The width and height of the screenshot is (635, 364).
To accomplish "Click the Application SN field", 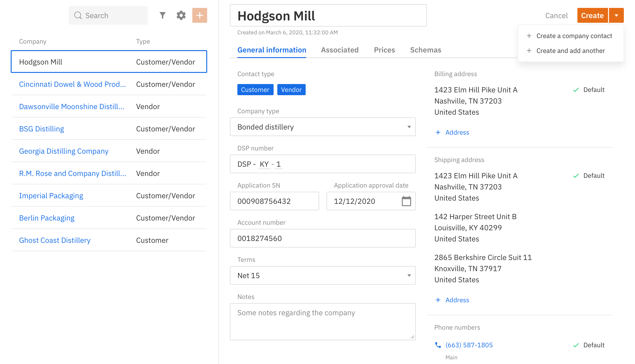I will click(x=274, y=201).
